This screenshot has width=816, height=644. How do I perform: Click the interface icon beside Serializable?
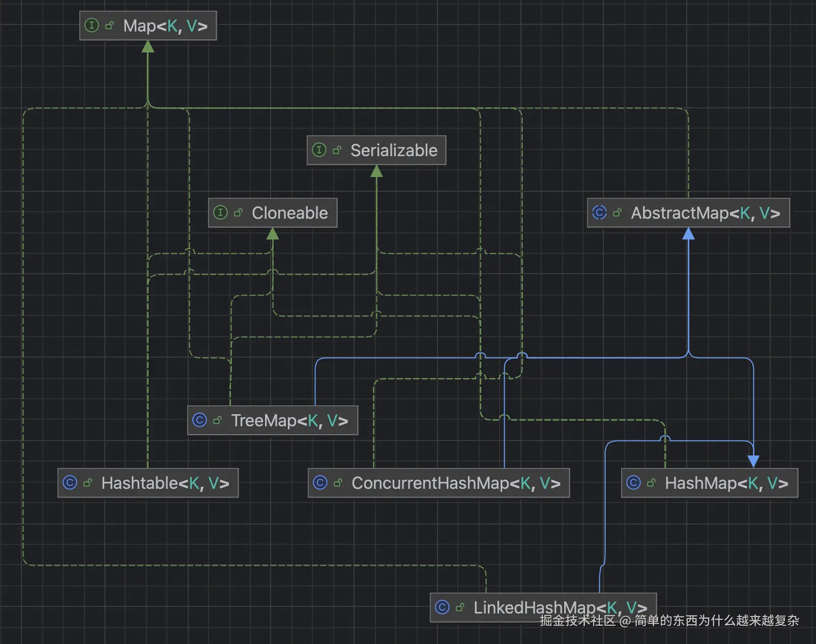(319, 150)
